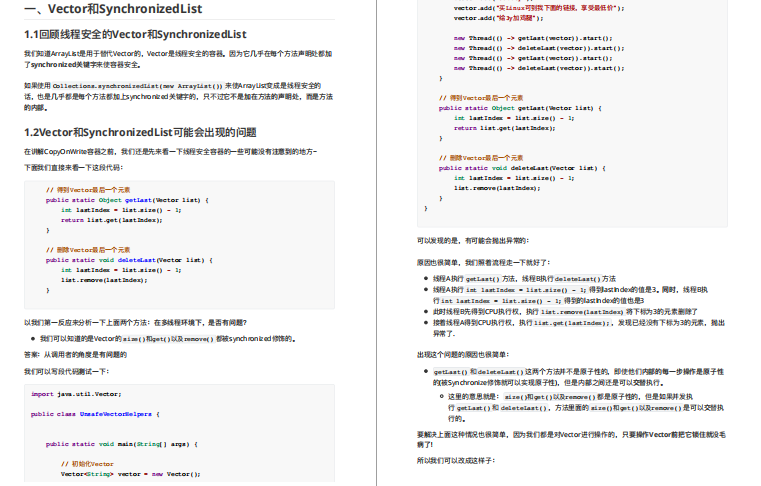
Task: Click code "public static void main(String[] args) {"
Action: click(122, 444)
